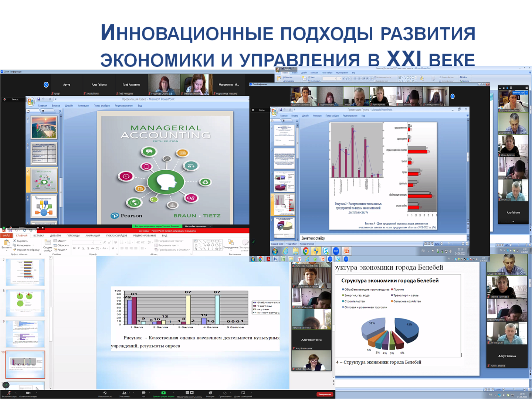This screenshot has width=532, height=399.
Task: Click blue back arrow in Zoom gallery strip
Action: [46, 85]
